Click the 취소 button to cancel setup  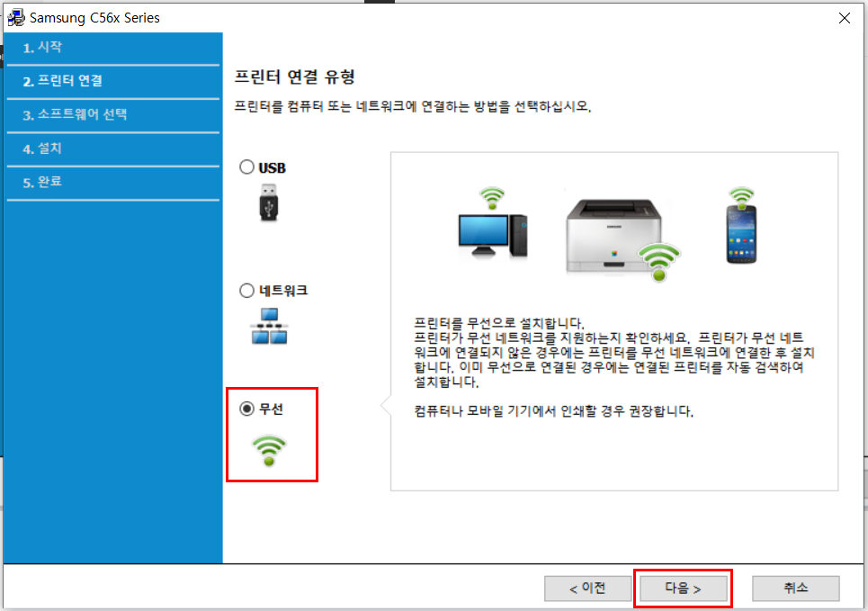(795, 589)
